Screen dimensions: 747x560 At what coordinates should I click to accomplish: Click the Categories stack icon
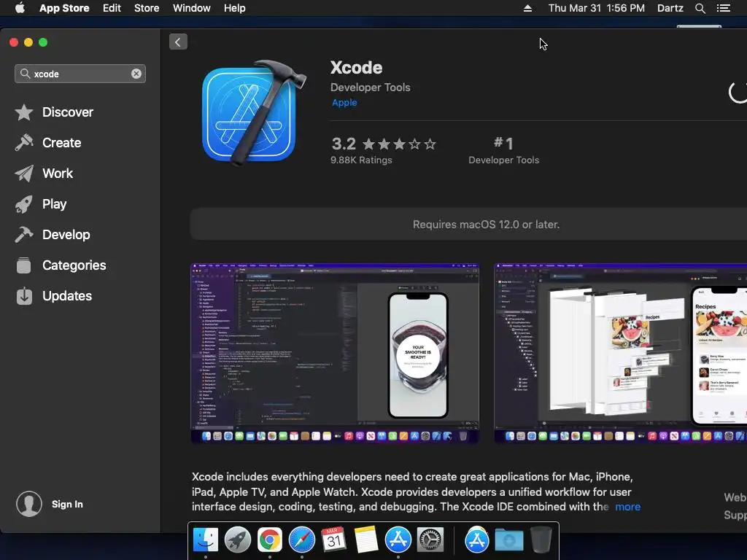24,265
